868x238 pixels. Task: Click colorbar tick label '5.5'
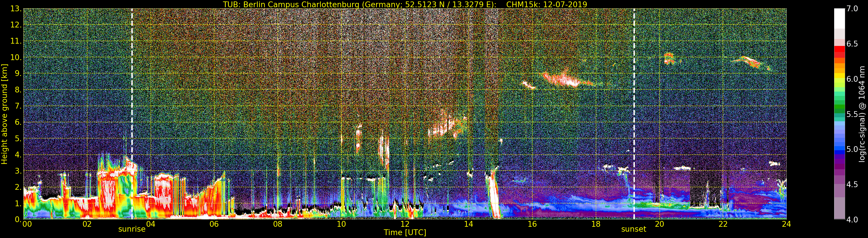coord(852,114)
